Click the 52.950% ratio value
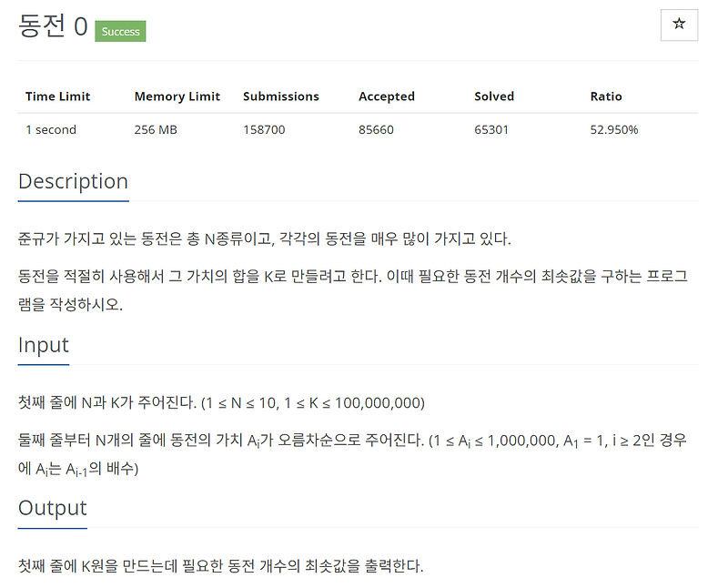 pyautogui.click(x=613, y=129)
